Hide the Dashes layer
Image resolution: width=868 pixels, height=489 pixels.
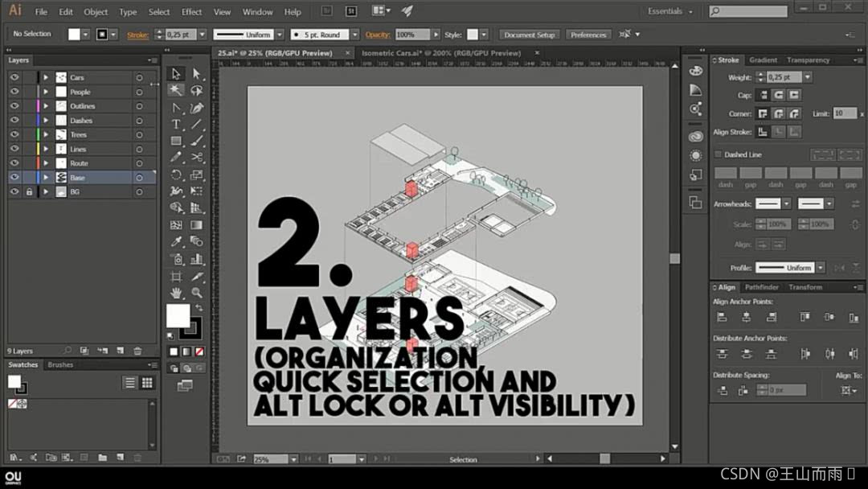point(14,120)
